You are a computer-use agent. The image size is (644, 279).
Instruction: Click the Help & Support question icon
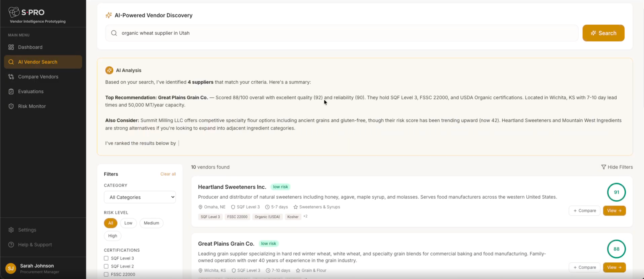tap(11, 245)
